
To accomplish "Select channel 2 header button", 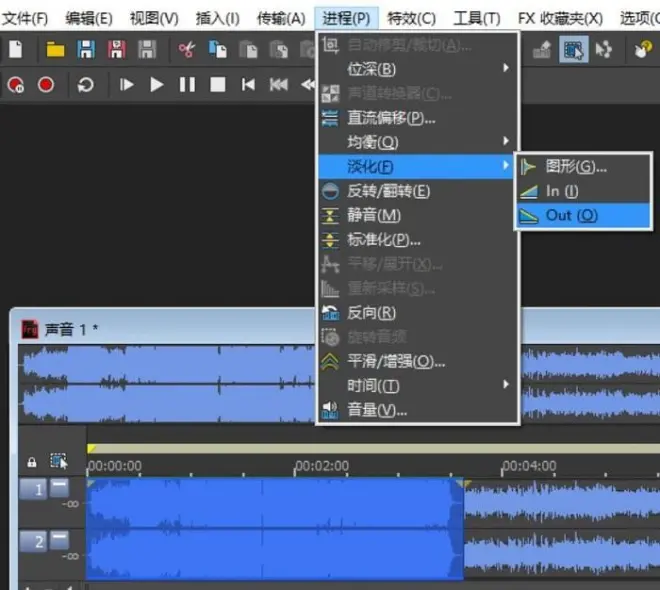I will click(x=33, y=541).
